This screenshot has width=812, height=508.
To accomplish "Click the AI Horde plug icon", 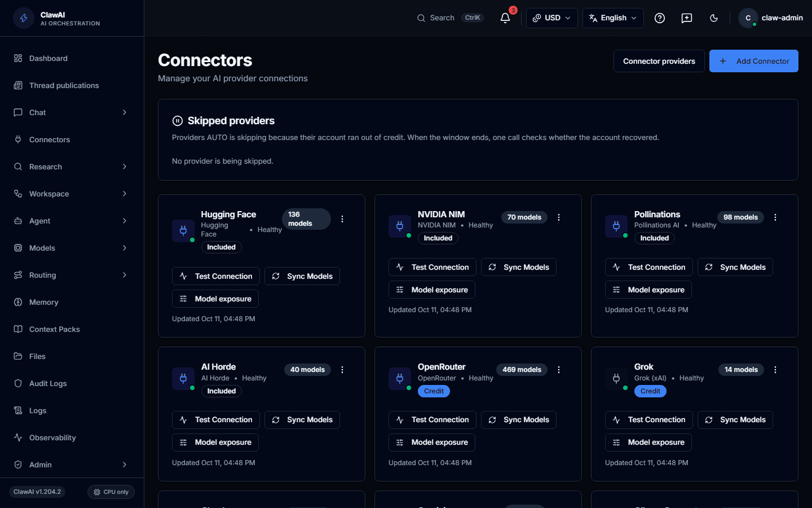I will pos(183,379).
